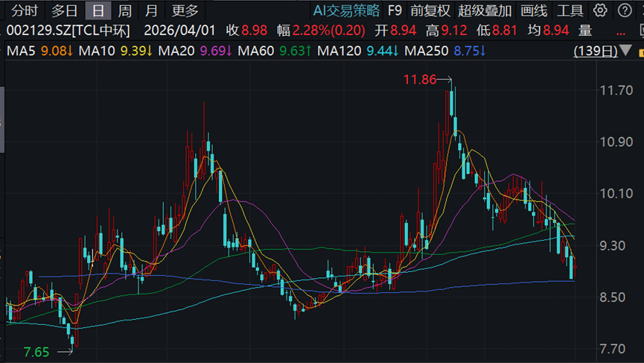Click the MA5 9.08 indicator
644x363 pixels.
tap(40, 51)
